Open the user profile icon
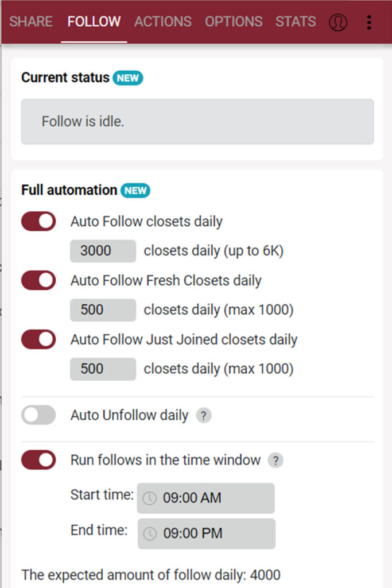This screenshot has height=588, width=392. pos(337,22)
